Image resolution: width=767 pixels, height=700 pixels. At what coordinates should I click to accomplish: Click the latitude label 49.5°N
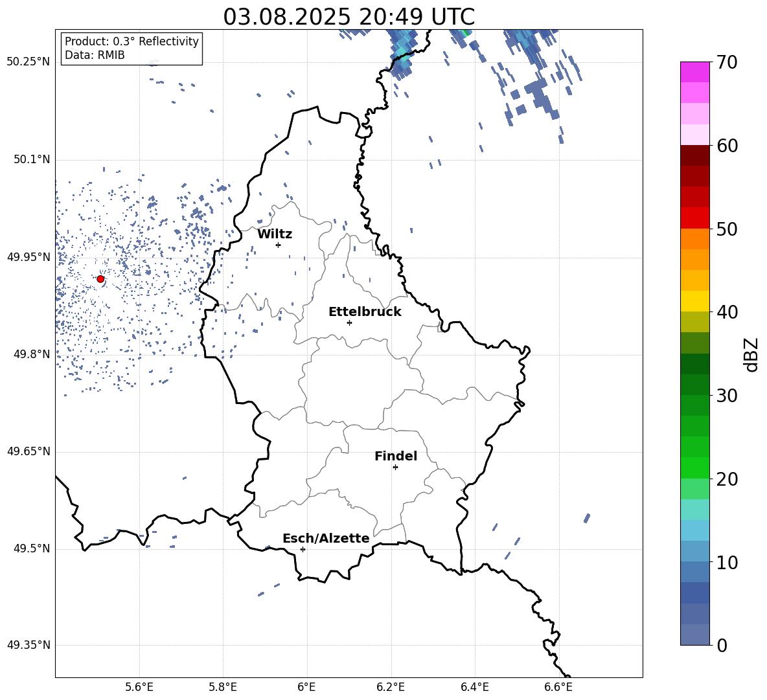click(32, 548)
